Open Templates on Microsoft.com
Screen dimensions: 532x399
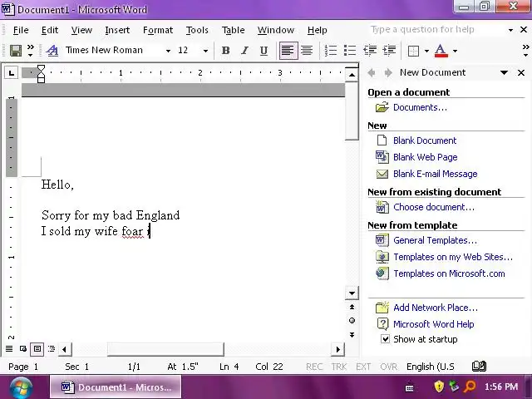pyautogui.click(x=449, y=273)
